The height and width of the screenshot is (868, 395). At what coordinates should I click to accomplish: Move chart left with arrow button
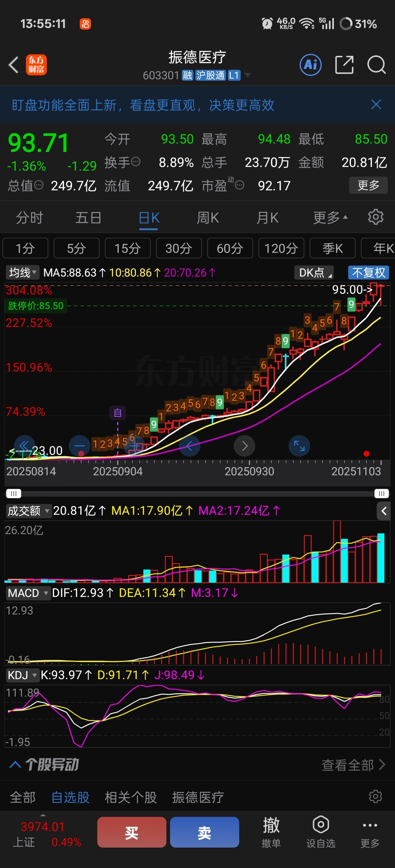pyautogui.click(x=189, y=446)
